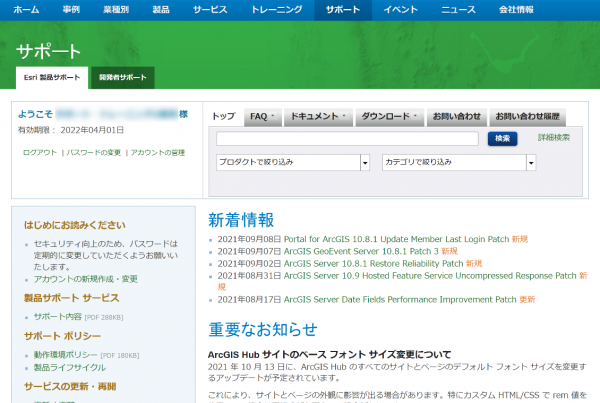The image size is (600, 403).
Task: Click the 製品サポート サービス sidebar heading
Action: pos(72,298)
